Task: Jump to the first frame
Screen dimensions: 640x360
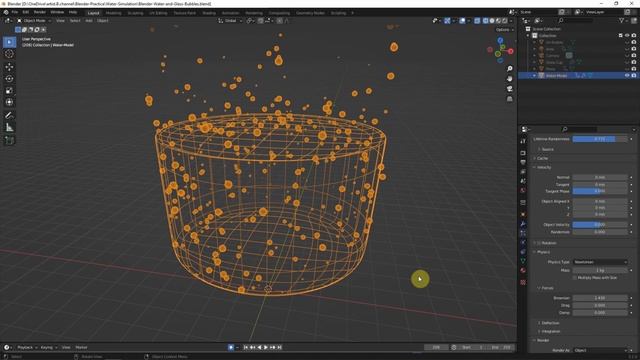Action: click(246, 347)
